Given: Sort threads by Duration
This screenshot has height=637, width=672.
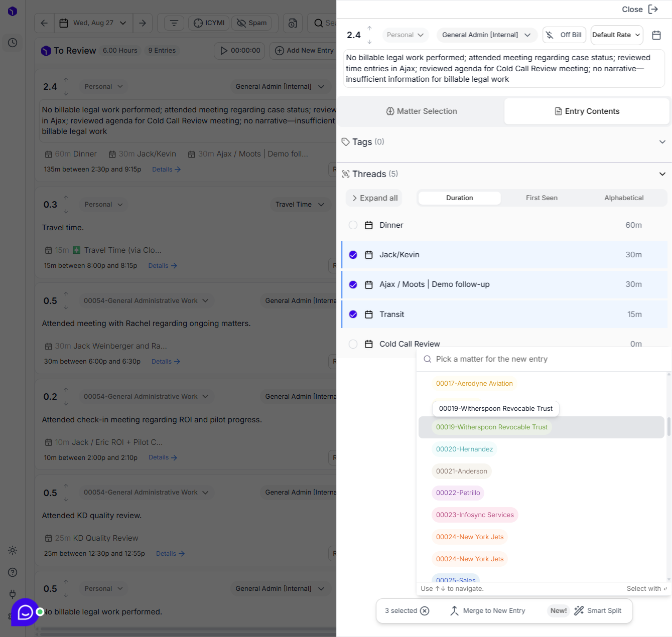Looking at the screenshot, I should coord(459,198).
